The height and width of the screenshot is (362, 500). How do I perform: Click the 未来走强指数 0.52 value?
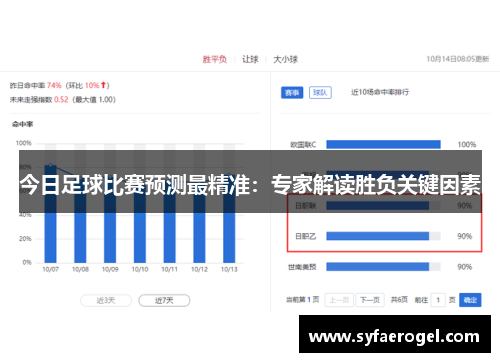coord(61,99)
